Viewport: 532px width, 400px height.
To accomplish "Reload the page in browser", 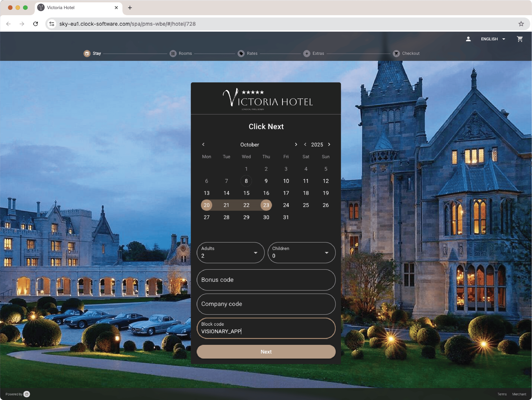I will pyautogui.click(x=36, y=24).
